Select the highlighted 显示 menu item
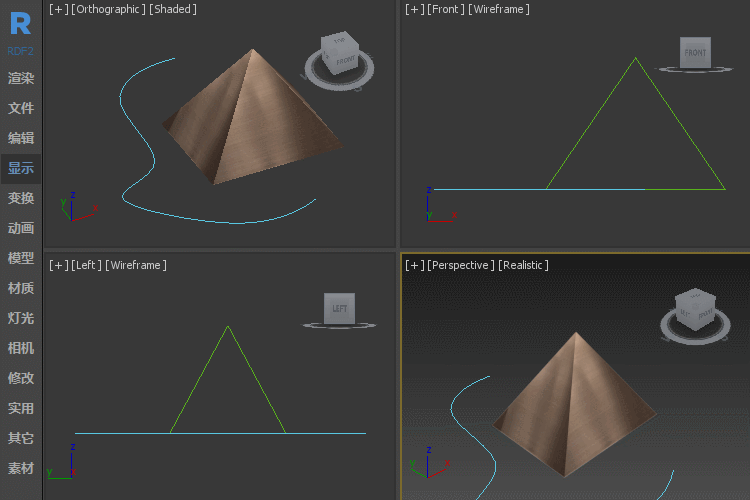The image size is (750, 500). (x=21, y=168)
